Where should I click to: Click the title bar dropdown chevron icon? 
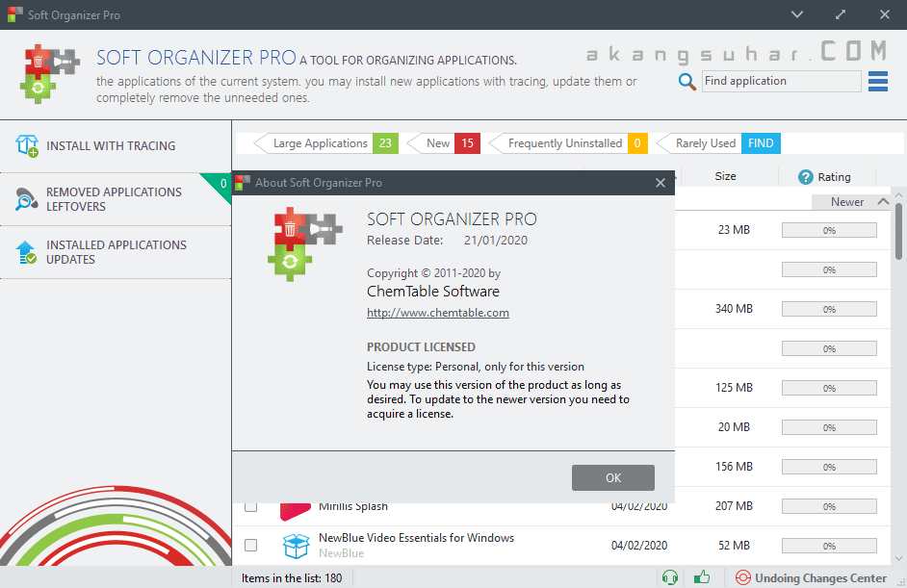tap(797, 14)
